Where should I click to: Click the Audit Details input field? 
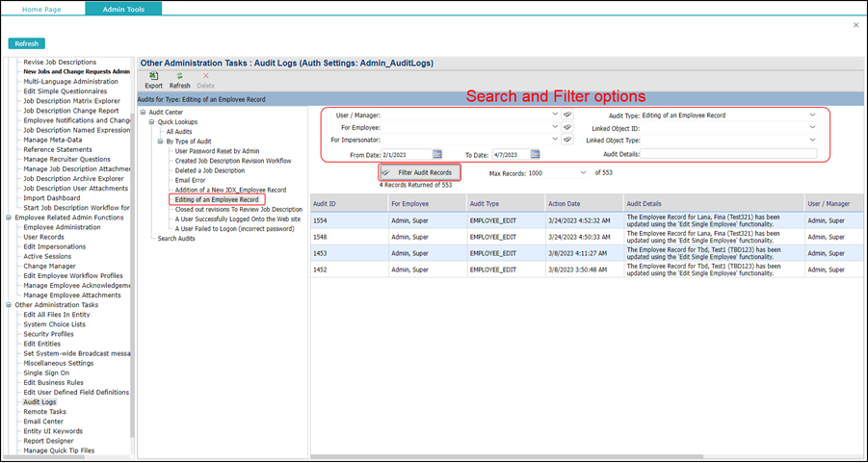pos(728,154)
